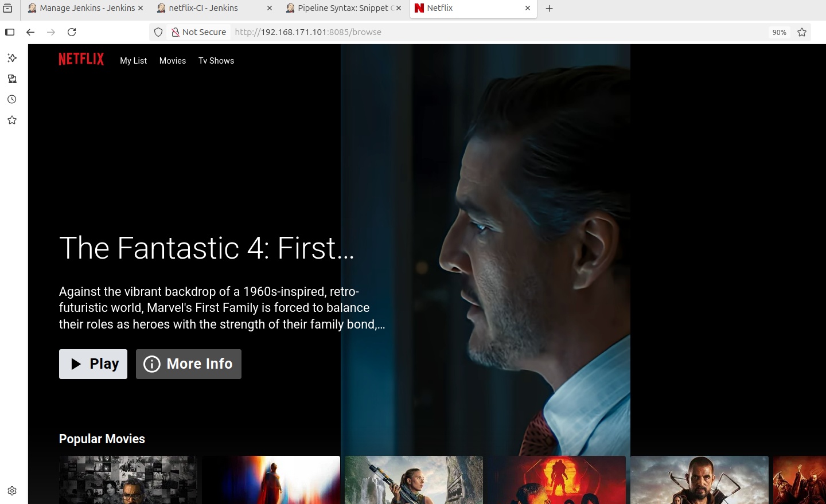Click the tracking protection shield icon
Image resolution: width=826 pixels, height=504 pixels.
[159, 32]
